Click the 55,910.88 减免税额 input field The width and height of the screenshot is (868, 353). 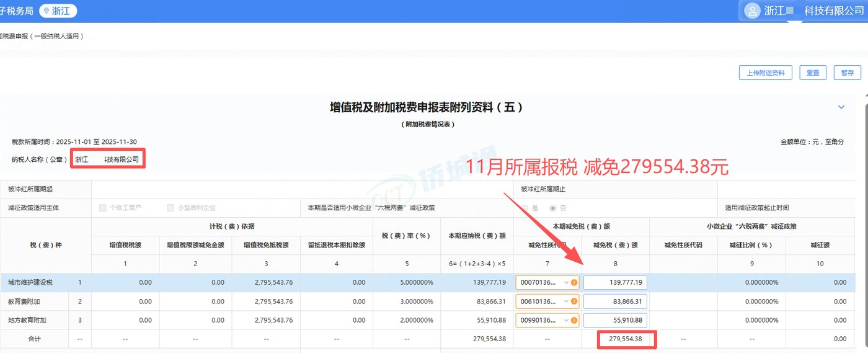tap(615, 320)
